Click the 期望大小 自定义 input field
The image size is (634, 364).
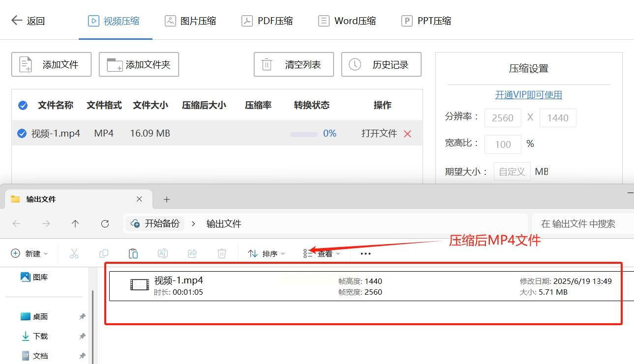tap(512, 171)
